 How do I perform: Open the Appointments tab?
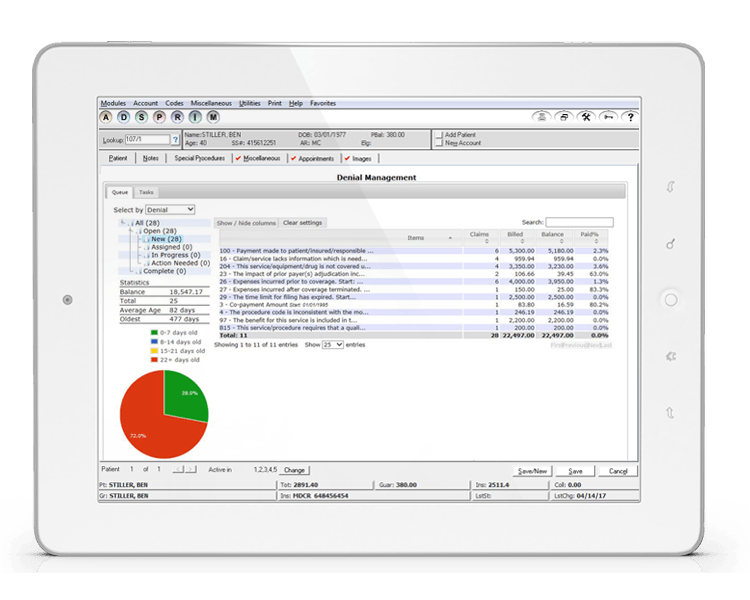coord(314,158)
